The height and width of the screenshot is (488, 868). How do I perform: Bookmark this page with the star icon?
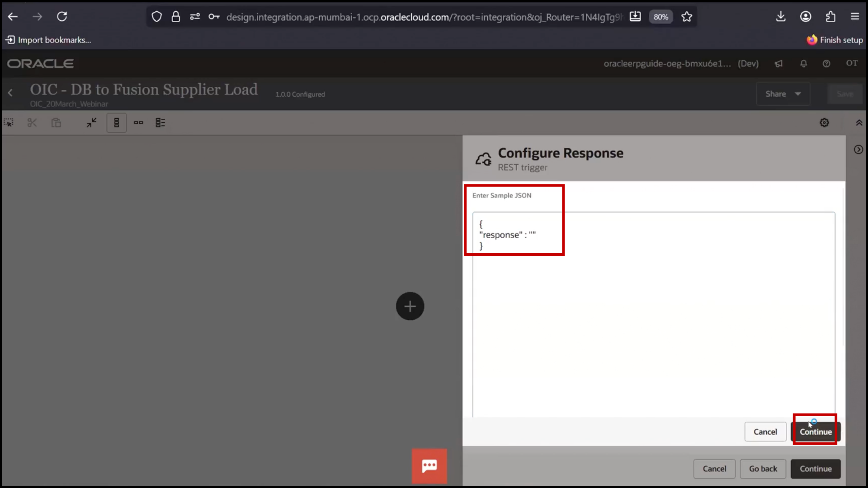coord(687,17)
